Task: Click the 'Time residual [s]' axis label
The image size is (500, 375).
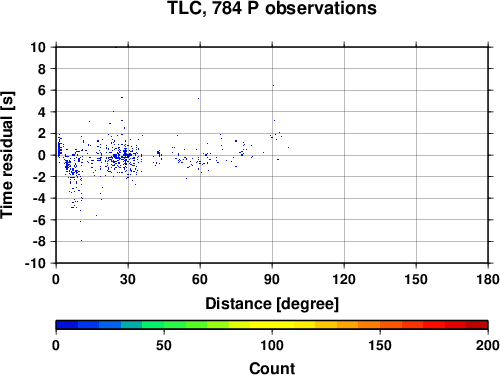Action: point(7,155)
